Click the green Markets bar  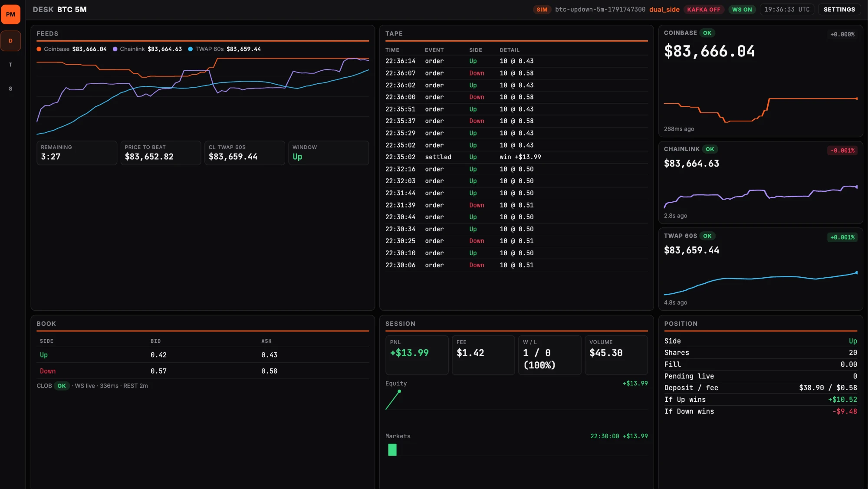[x=392, y=450]
